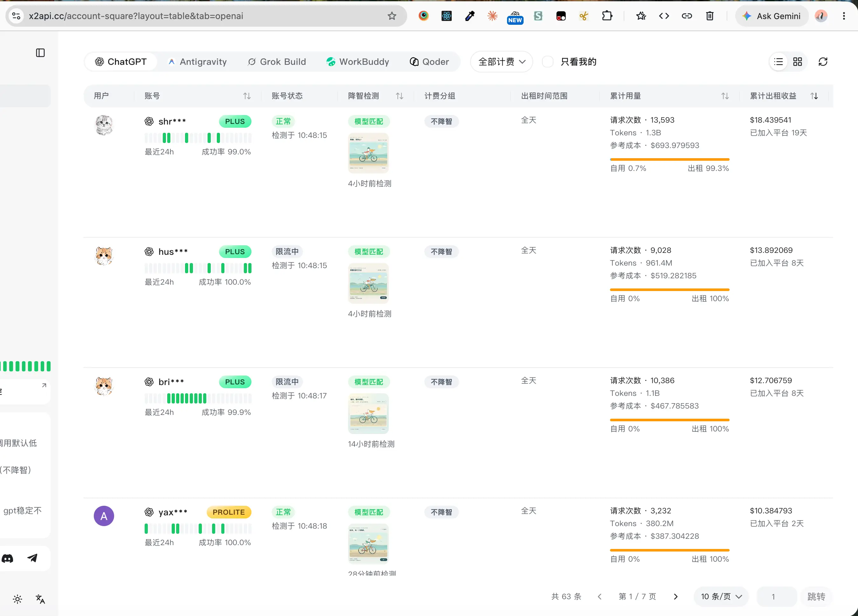The image size is (858, 616).
Task: Open the browser extensions puzzle icon
Action: (607, 16)
